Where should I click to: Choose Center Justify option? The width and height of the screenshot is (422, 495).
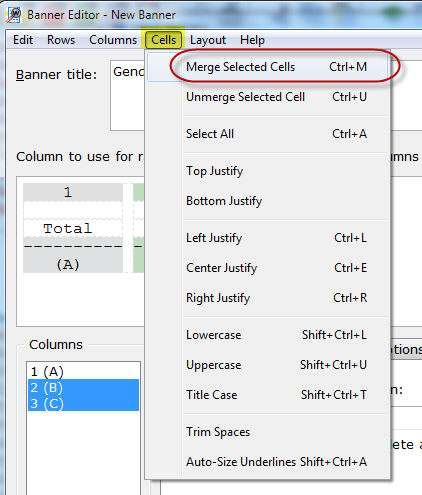click(268, 268)
